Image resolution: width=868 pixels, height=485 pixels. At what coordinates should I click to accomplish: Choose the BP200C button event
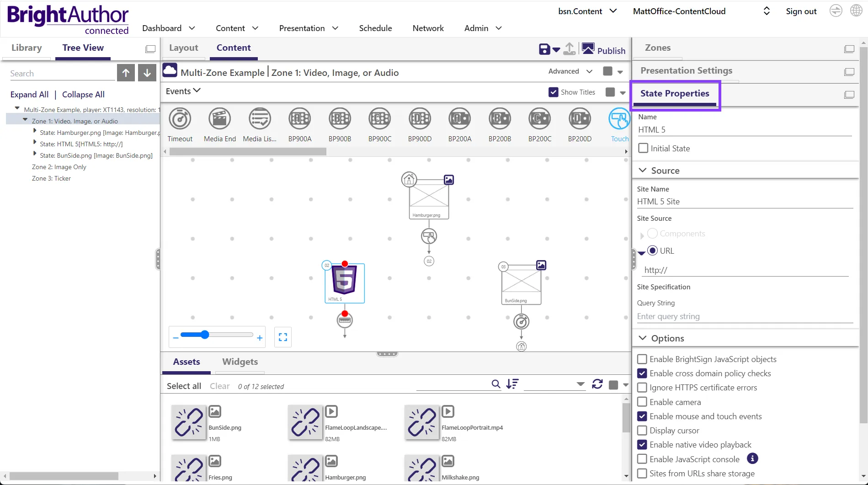click(540, 119)
